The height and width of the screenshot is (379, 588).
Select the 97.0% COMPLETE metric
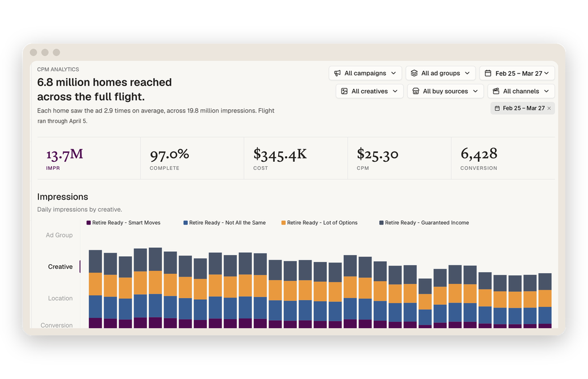click(x=192, y=158)
